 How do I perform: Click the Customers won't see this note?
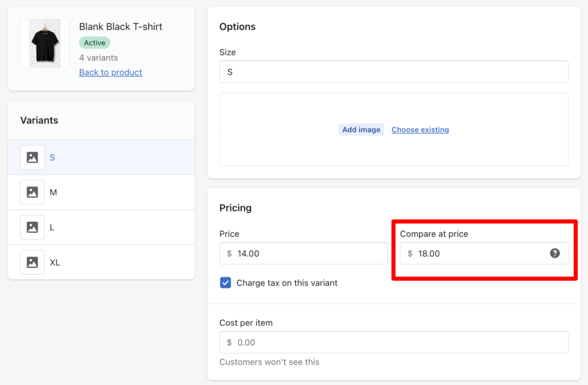point(269,362)
